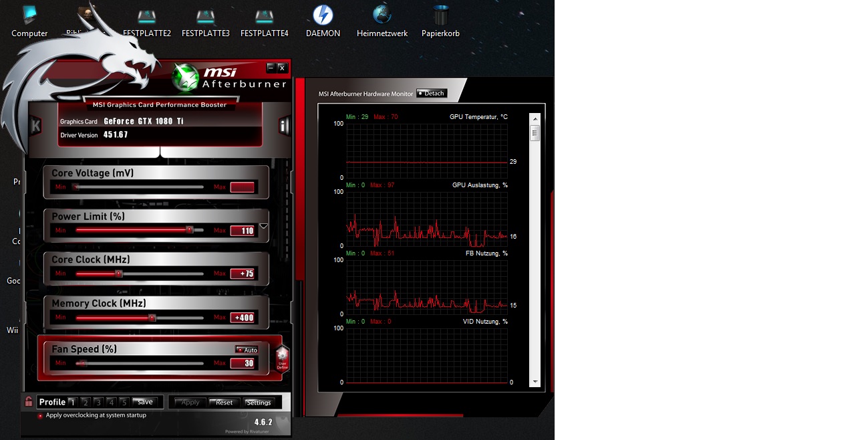
Task: Click the GPU Auslastung graph
Action: point(426,219)
